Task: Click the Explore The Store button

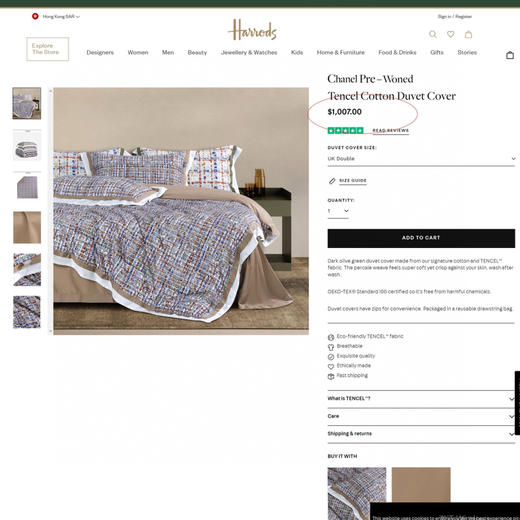Action: pos(48,49)
